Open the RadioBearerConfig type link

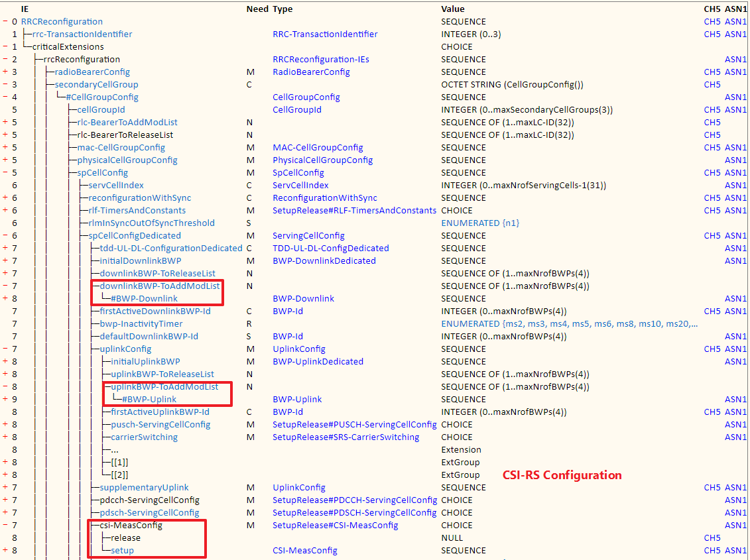point(312,72)
